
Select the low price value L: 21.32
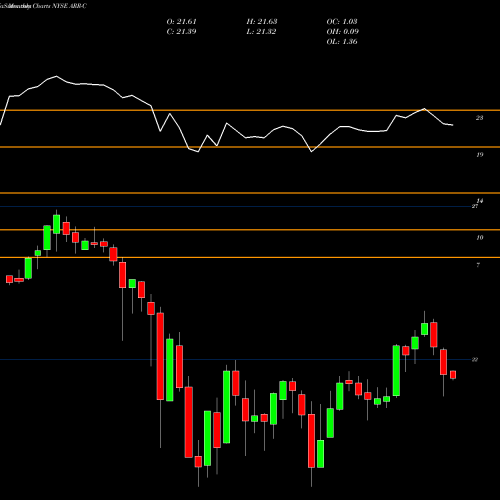[262, 32]
